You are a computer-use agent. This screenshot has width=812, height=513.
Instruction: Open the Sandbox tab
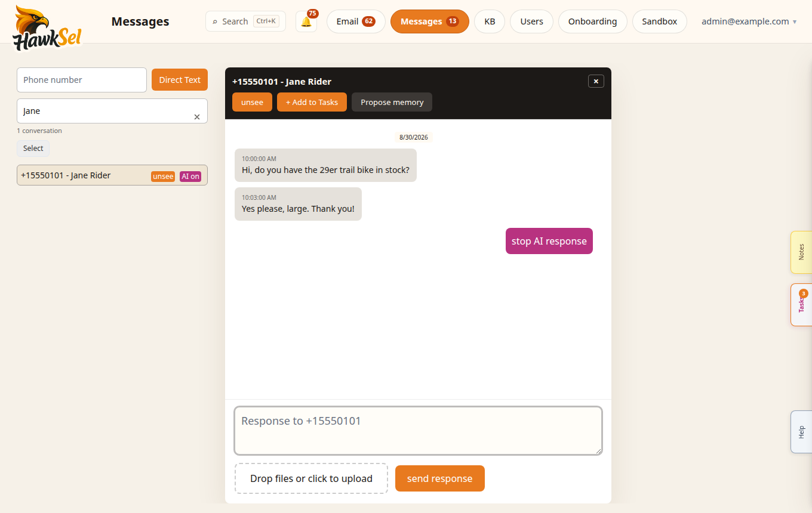pyautogui.click(x=660, y=21)
